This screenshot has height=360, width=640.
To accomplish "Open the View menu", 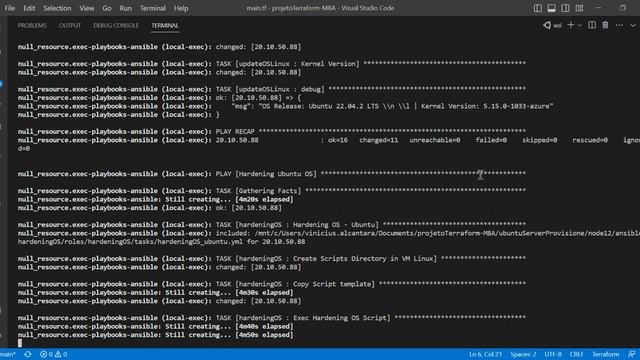I will pyautogui.click(x=87, y=8).
